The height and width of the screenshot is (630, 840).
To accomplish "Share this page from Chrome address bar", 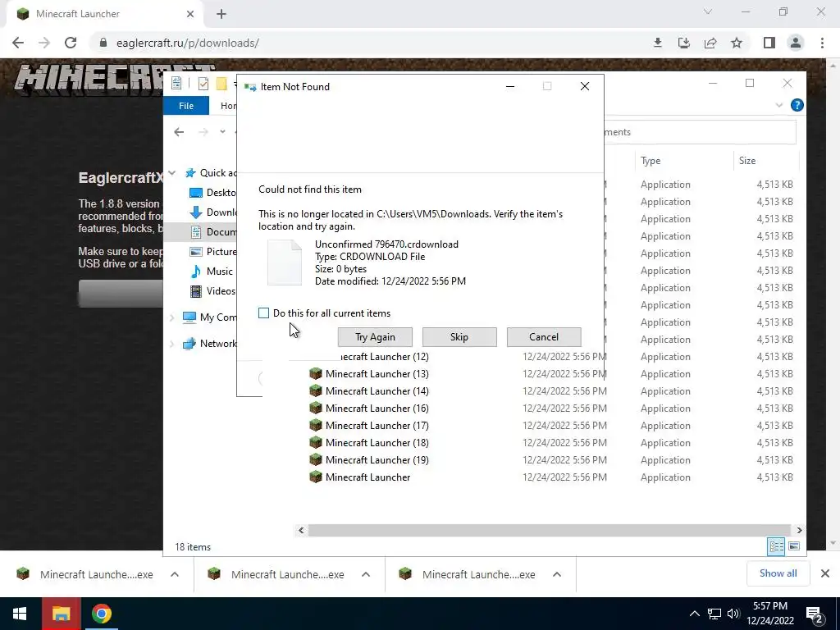I will pos(710,43).
